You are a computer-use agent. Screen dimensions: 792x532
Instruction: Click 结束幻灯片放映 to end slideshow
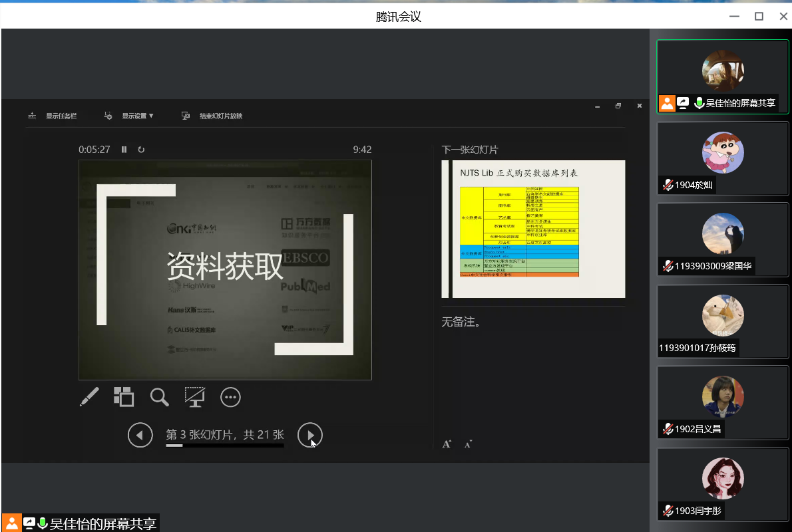(x=213, y=116)
